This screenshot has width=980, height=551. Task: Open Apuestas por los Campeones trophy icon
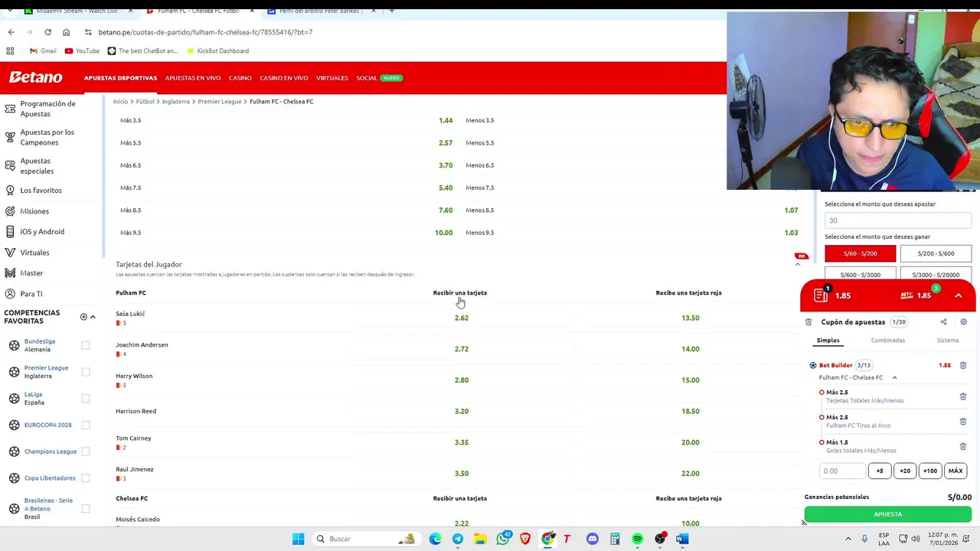pyautogui.click(x=10, y=137)
